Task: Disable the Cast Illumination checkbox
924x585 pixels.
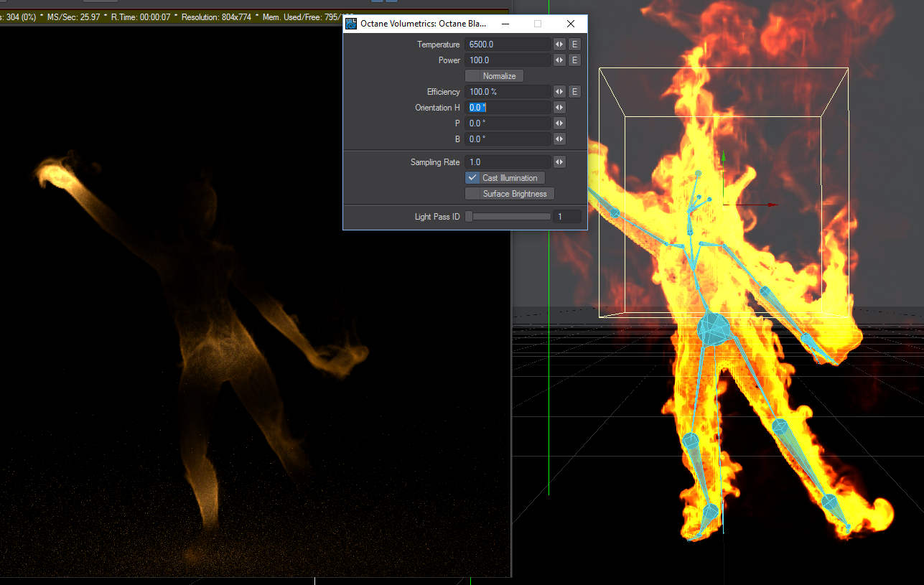Action: coord(472,178)
